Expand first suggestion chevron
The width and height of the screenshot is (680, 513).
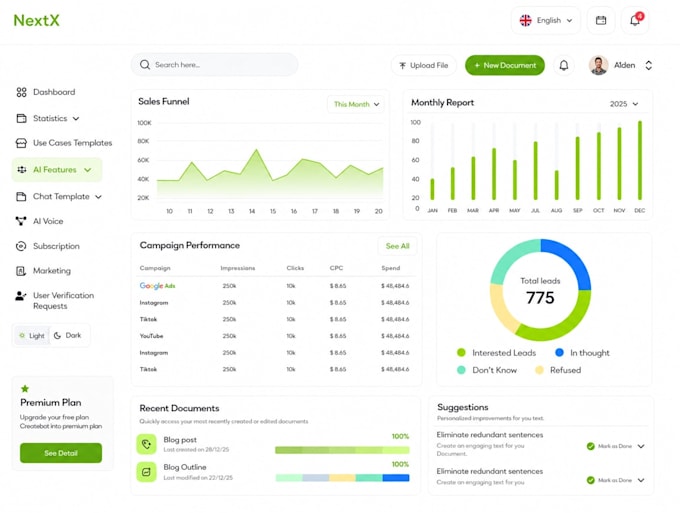641,446
